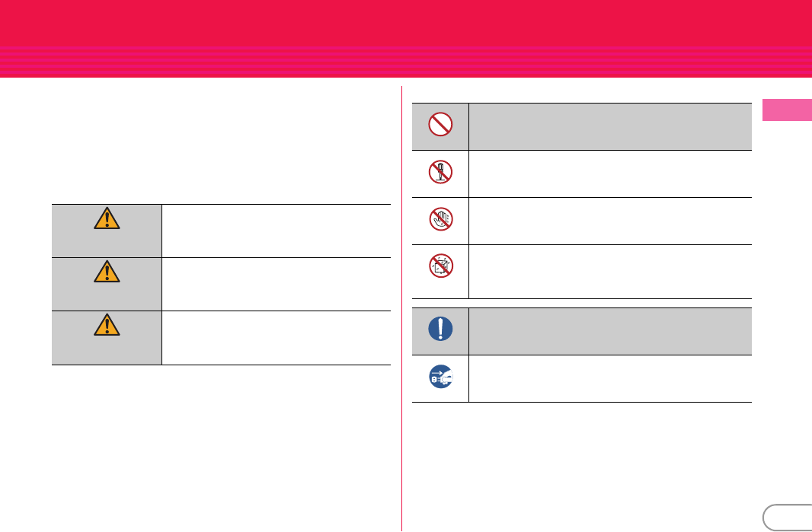Click the do-not-expose-to-water prohibition icon
The width and height of the screenshot is (812, 532).
pyautogui.click(x=440, y=266)
